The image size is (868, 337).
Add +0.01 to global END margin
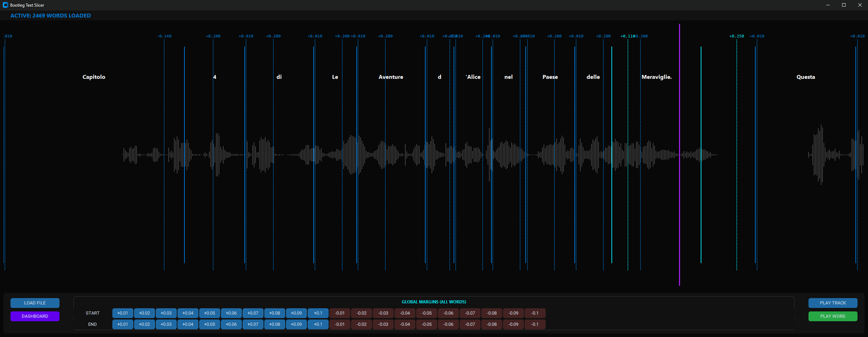[x=122, y=324]
